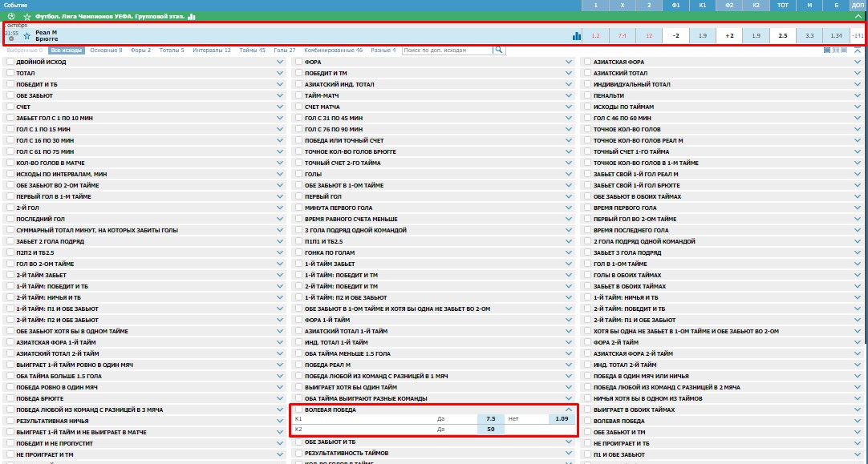Expand the РЕЗУЛЬТАТИВНАЯ НИЧЬЯ market chevron

tap(279, 421)
